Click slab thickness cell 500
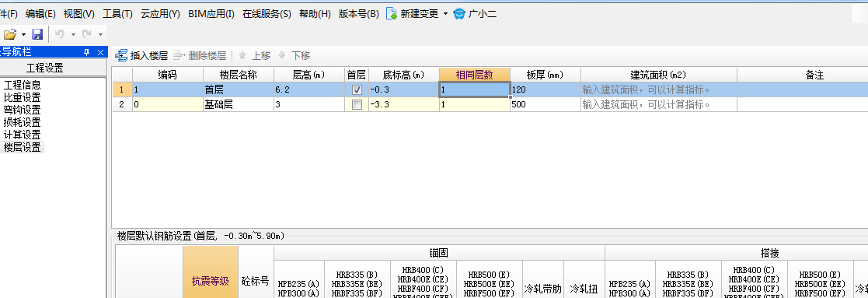Image resolution: width=868 pixels, height=298 pixels. click(546, 104)
